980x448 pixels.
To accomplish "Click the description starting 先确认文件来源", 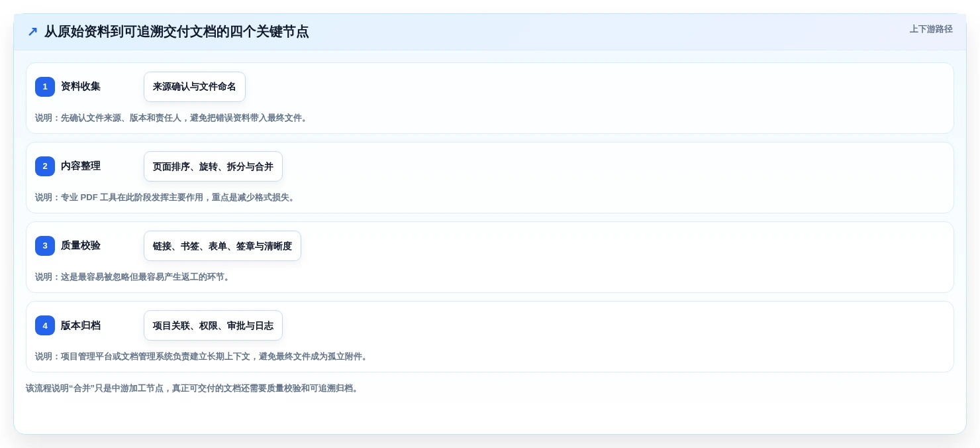I will 172,118.
